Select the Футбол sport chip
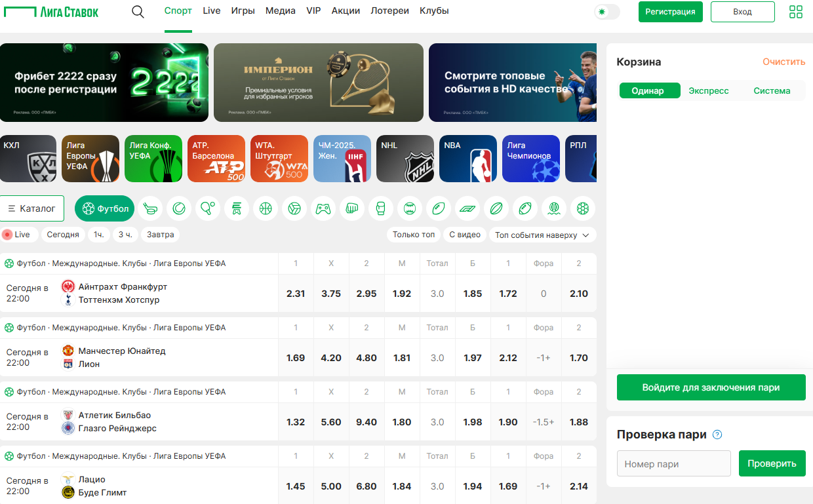813x504 pixels. [105, 208]
